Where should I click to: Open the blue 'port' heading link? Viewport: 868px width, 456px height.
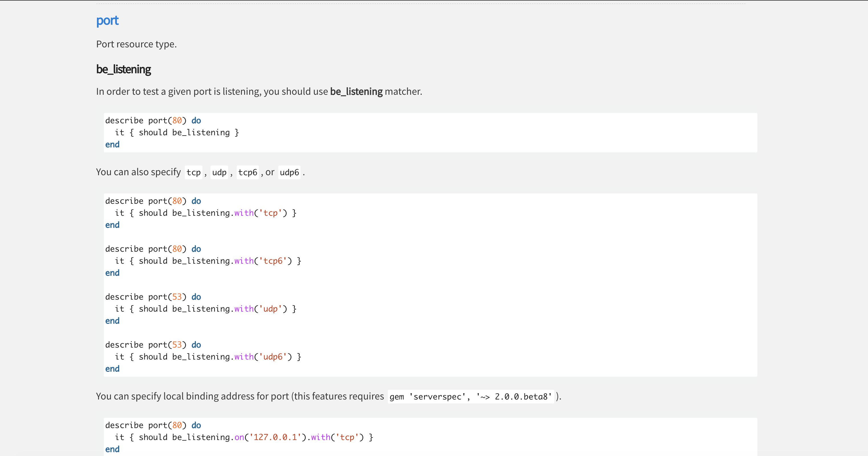coord(107,21)
